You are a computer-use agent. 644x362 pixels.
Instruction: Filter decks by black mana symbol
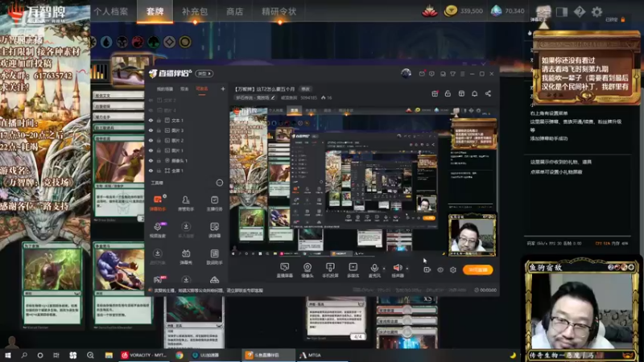coord(122,42)
